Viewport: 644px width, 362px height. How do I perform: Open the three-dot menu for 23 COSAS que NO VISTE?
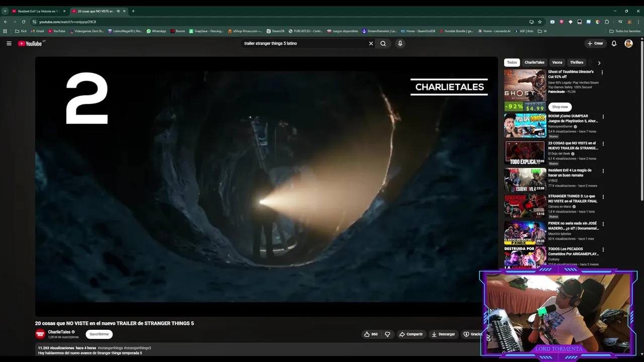(603, 144)
